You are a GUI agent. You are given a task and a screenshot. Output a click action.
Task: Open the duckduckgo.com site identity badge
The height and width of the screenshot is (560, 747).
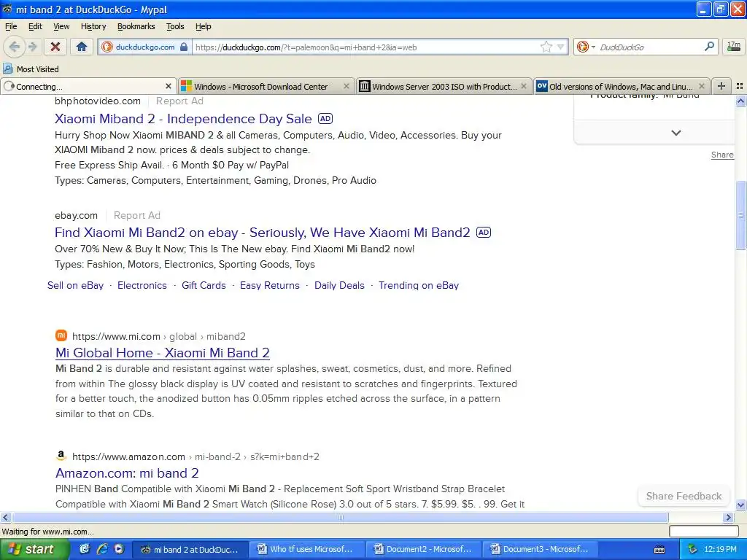145,47
